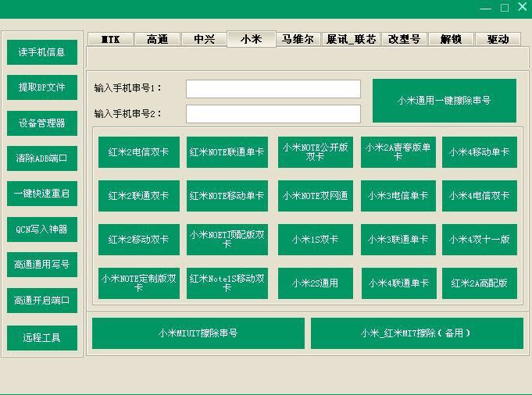The image size is (532, 395).
Task: Select 小米1S双卡
Action: tap(315, 240)
